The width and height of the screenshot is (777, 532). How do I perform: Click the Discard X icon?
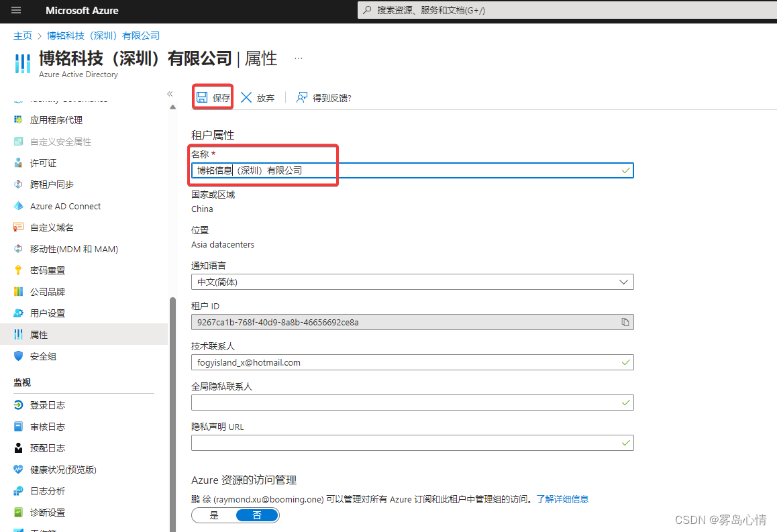click(x=246, y=97)
